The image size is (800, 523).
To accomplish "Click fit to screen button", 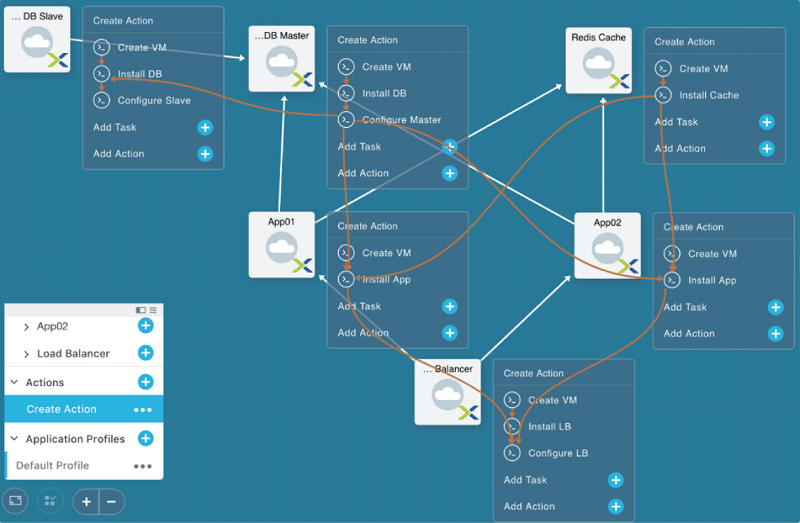I will point(15,501).
